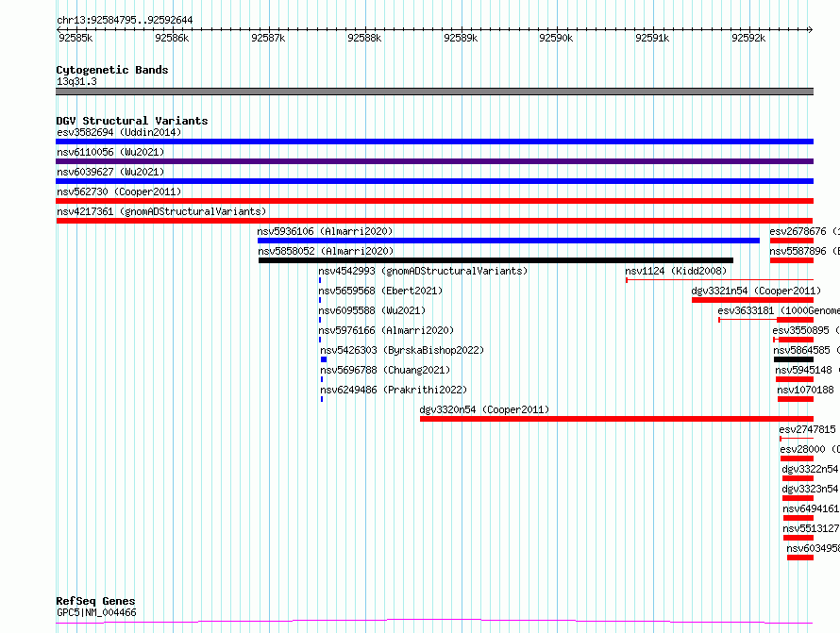
Task: Click the nsv5696788 (Chuang2021) label
Action: 385,370
